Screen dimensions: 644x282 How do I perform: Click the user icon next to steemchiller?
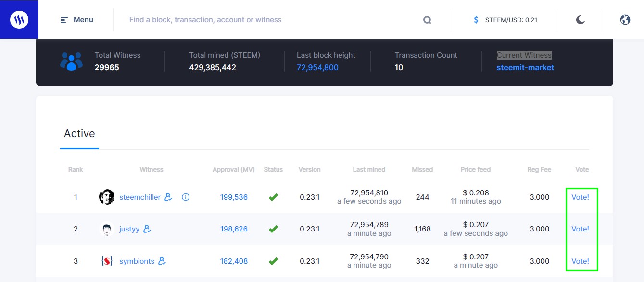tap(168, 197)
